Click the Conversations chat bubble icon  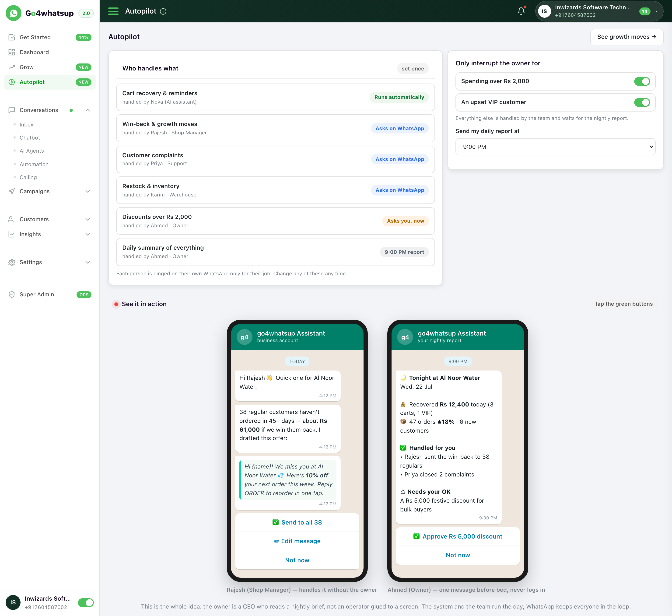12,110
